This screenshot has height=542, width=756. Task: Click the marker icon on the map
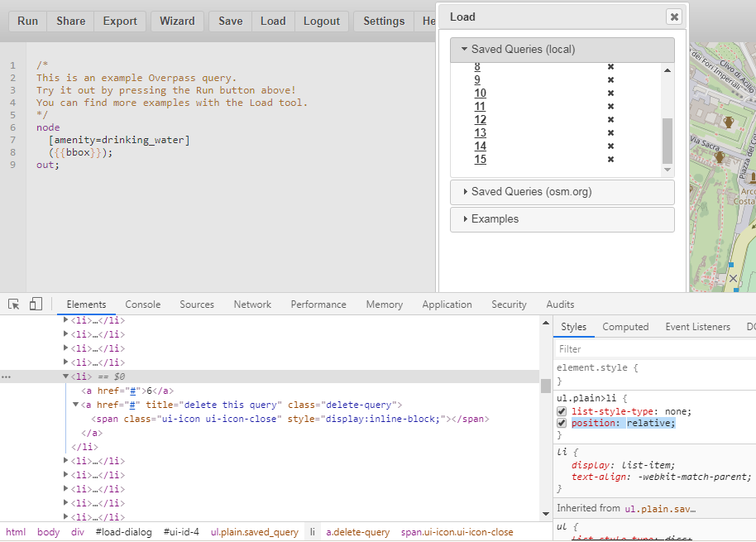click(x=727, y=121)
